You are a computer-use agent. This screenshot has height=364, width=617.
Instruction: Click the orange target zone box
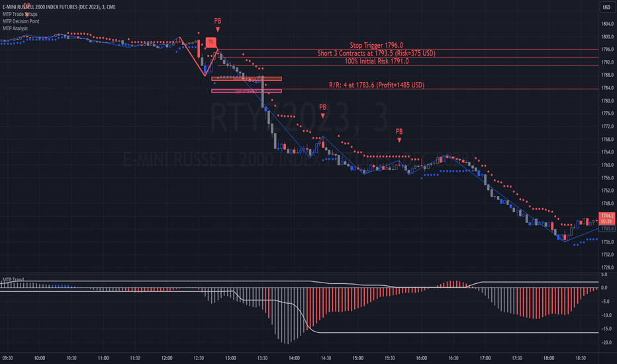click(247, 79)
